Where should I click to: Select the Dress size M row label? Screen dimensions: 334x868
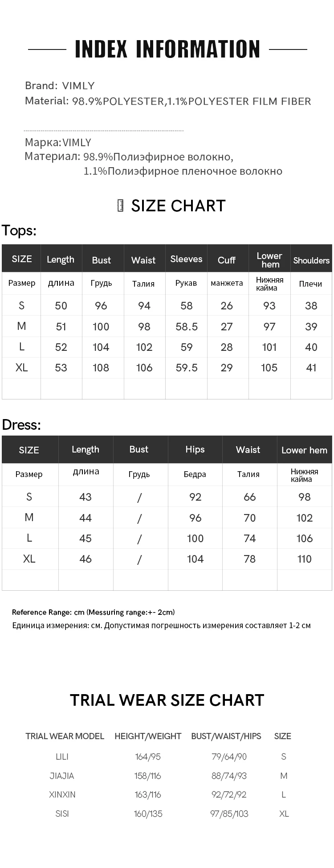pos(29,517)
